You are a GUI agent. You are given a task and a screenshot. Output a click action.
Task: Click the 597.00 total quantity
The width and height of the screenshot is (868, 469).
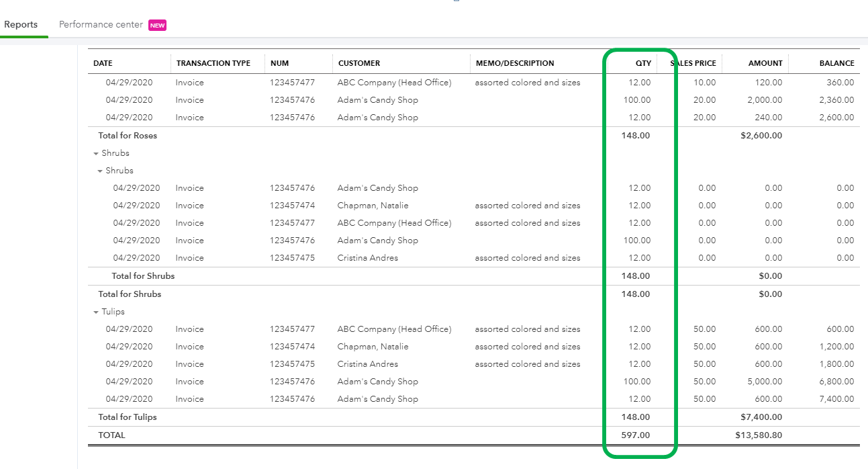[636, 435]
